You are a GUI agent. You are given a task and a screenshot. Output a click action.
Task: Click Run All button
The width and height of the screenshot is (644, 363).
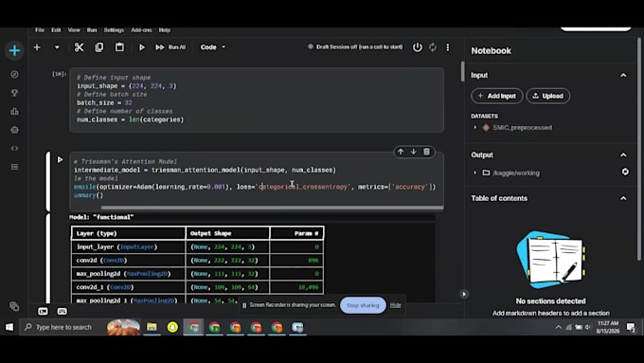point(170,47)
